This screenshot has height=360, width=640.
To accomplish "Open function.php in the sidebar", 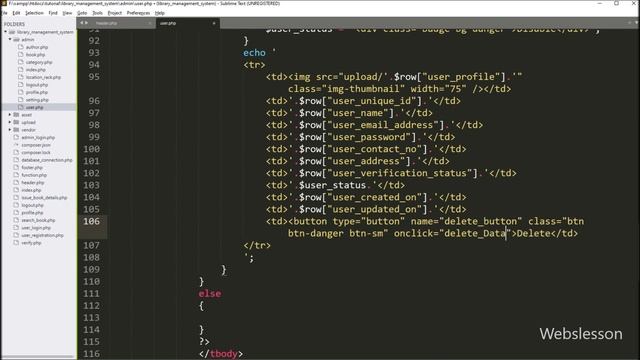I will click(34, 175).
